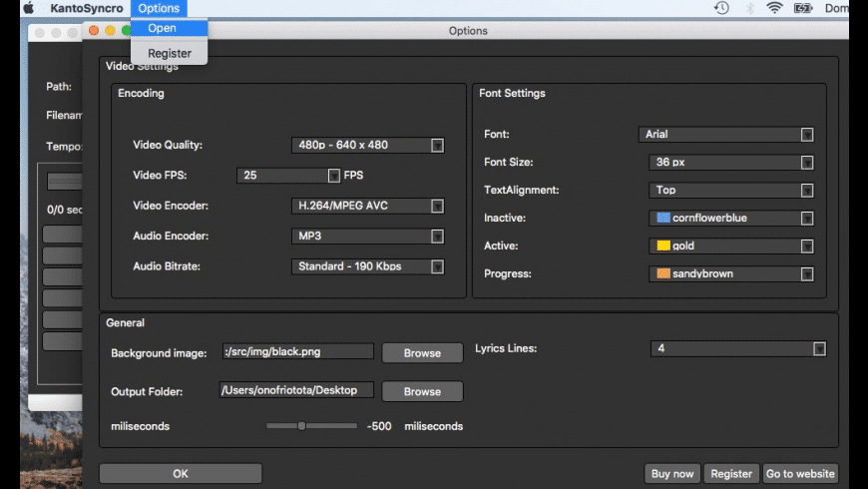Click the General section heading
Image resolution: width=868 pixels, height=489 pixels.
(x=125, y=323)
